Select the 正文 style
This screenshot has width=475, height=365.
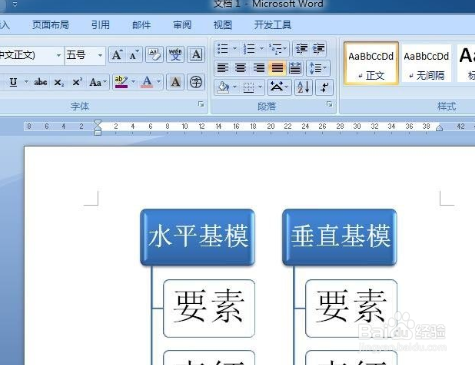pyautogui.click(x=371, y=63)
